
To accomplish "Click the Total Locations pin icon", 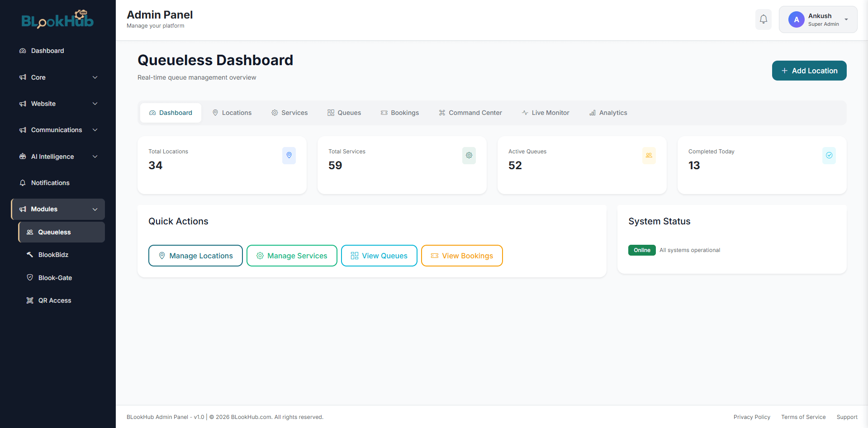I will [289, 155].
